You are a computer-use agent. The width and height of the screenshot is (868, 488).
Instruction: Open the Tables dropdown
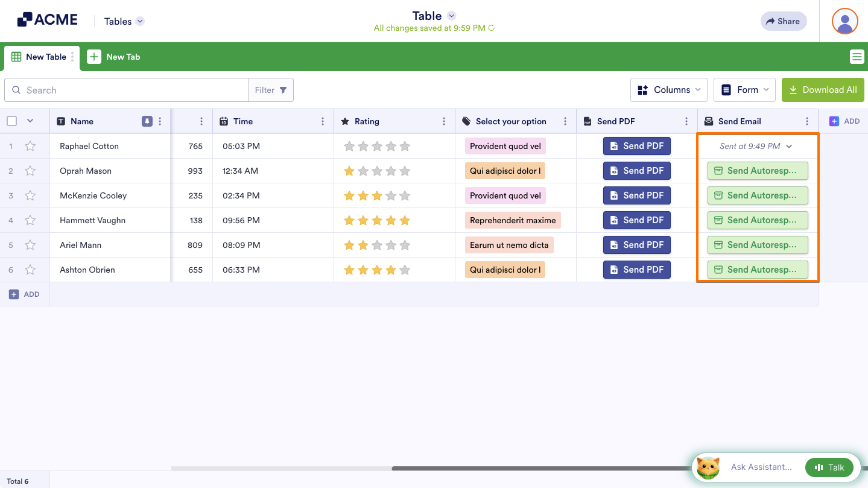click(124, 21)
